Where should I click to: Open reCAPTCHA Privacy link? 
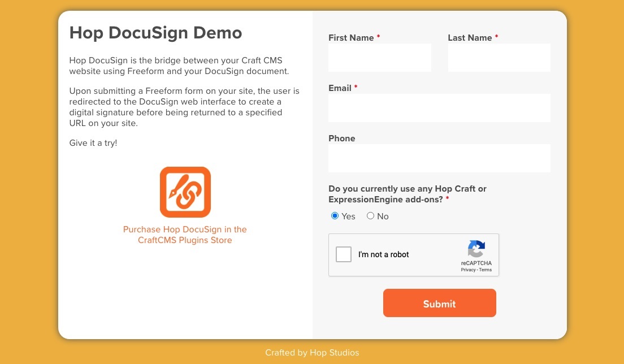tap(468, 270)
